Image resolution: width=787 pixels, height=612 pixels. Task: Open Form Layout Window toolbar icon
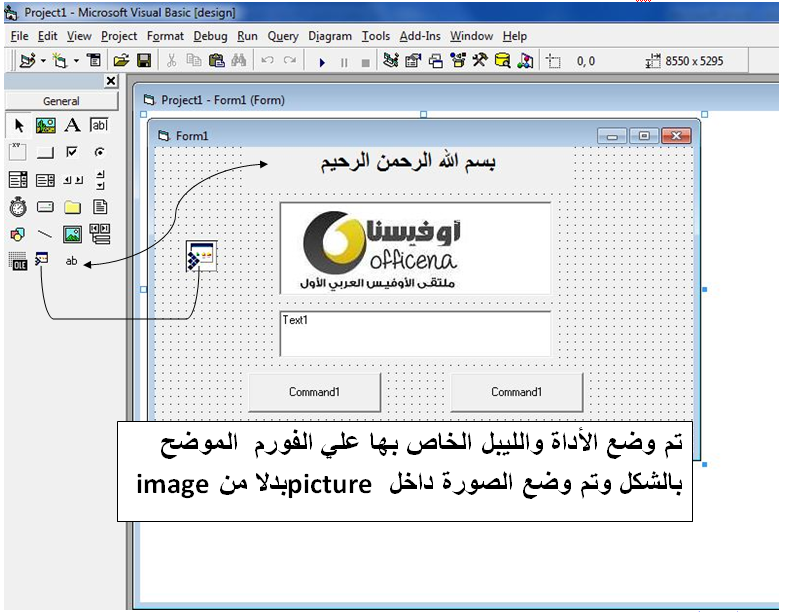click(436, 61)
